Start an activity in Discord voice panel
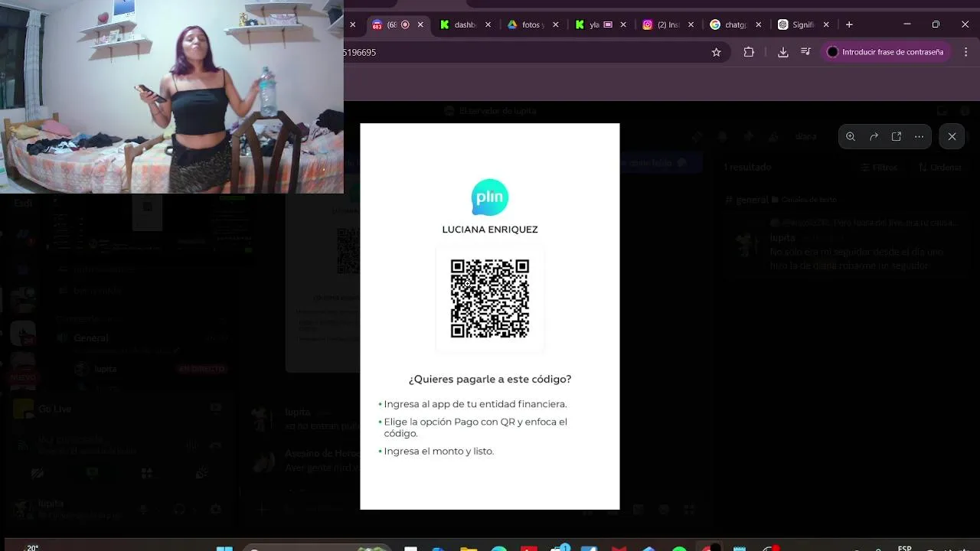 coord(147,473)
